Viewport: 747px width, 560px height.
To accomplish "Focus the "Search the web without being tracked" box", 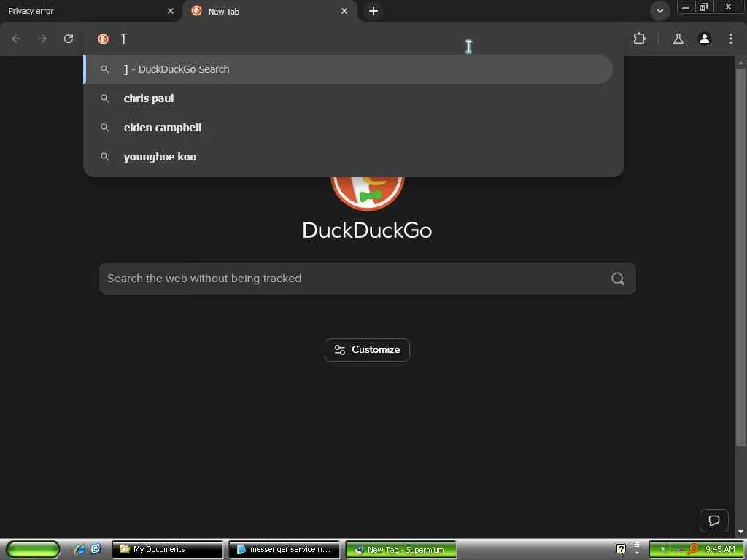I will [x=368, y=279].
